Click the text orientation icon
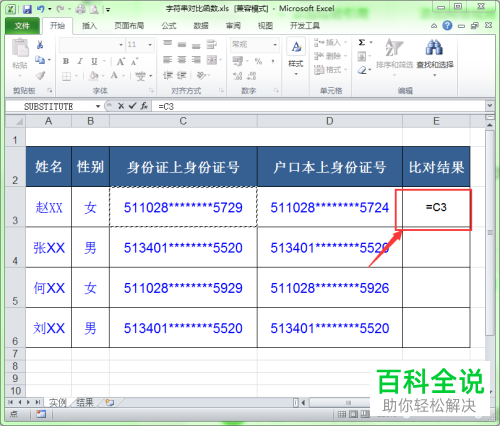Screen dimensions: 500x426 (x=201, y=76)
